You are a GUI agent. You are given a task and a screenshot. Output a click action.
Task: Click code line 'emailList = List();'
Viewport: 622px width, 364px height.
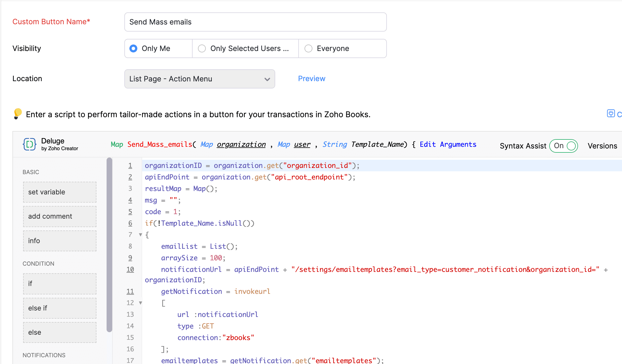pyautogui.click(x=199, y=247)
